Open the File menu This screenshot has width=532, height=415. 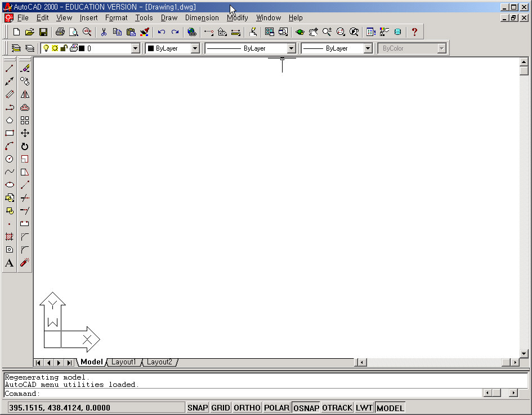[23, 17]
